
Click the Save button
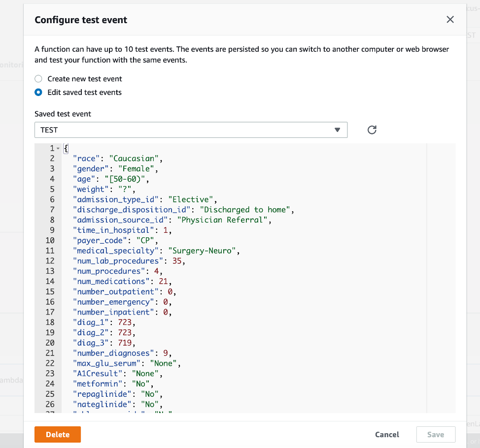click(x=435, y=435)
